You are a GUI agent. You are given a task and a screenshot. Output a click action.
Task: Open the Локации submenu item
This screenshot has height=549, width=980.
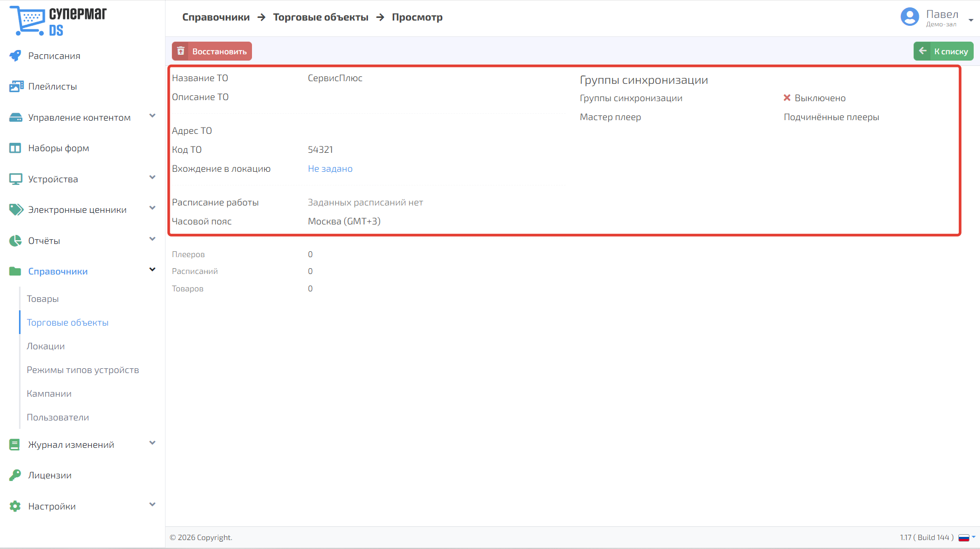tap(46, 346)
